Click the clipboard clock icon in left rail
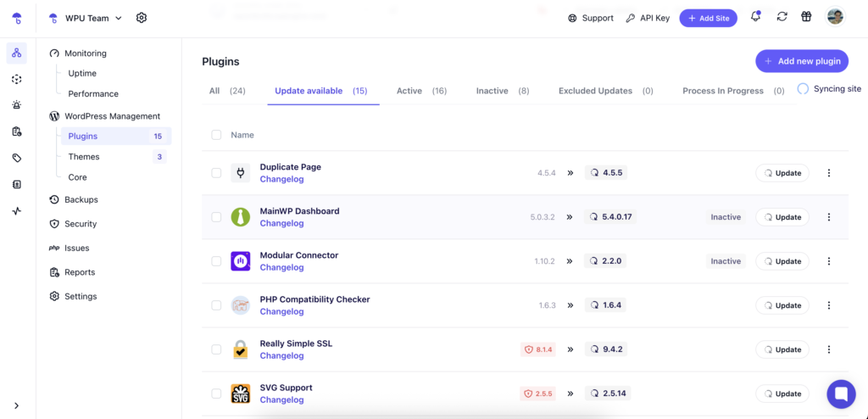 pos(17,131)
